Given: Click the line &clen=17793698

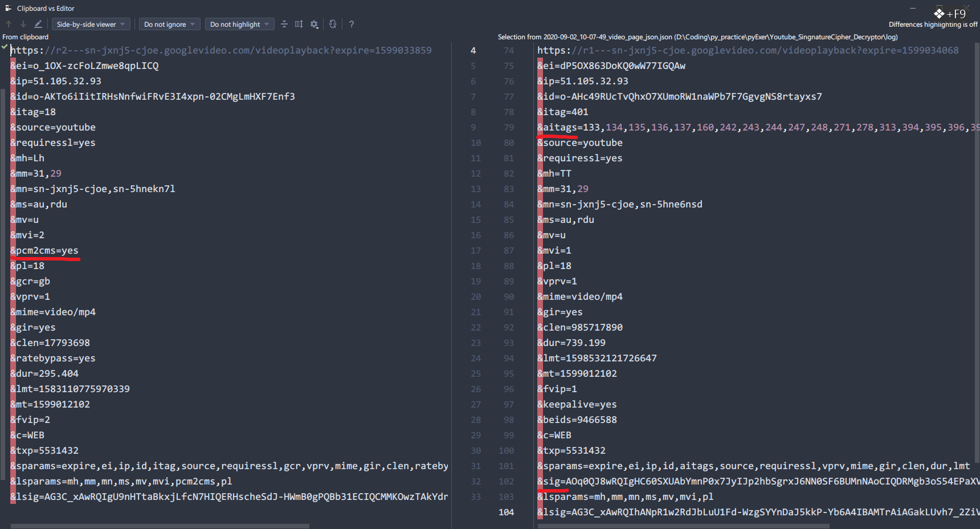Looking at the screenshot, I should coord(50,343).
